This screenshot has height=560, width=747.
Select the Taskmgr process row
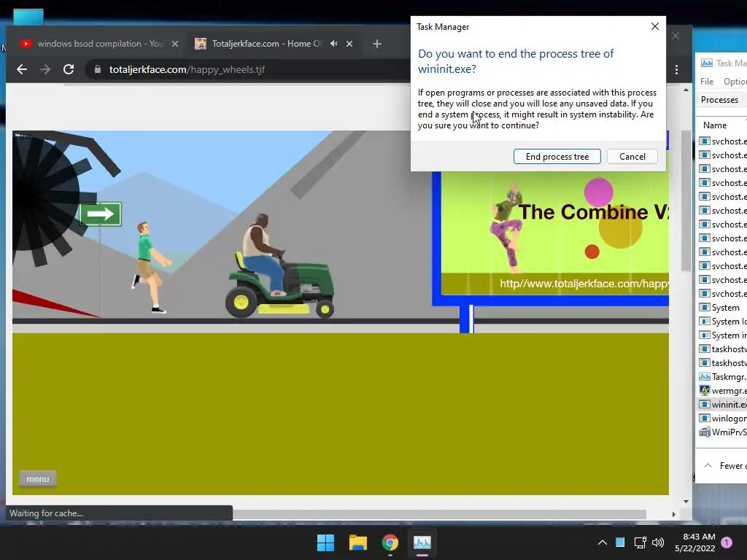(722, 377)
